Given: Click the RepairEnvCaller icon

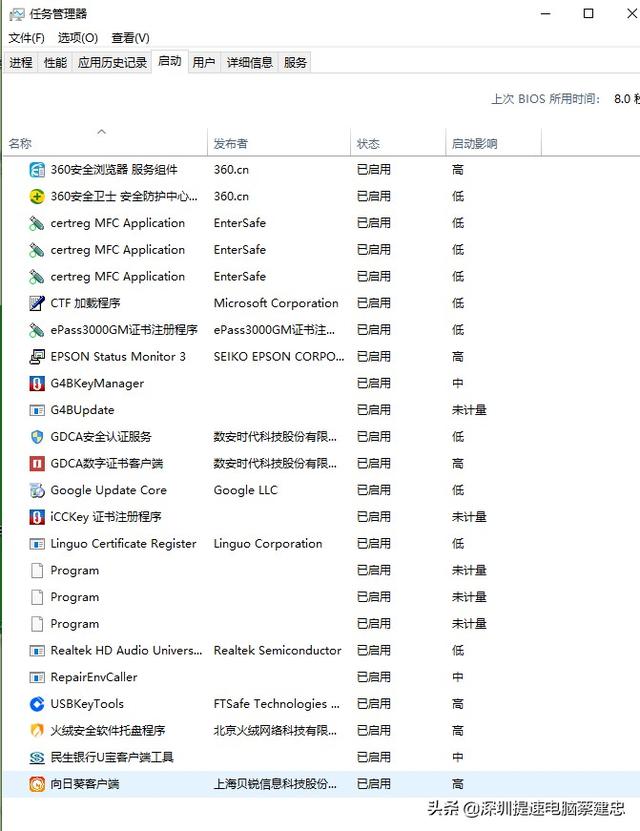Looking at the screenshot, I should (x=37, y=677).
